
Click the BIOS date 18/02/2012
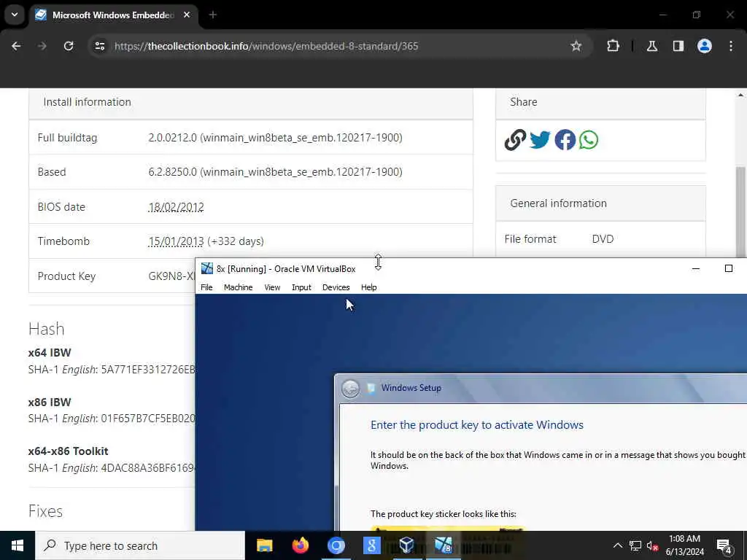pos(177,207)
